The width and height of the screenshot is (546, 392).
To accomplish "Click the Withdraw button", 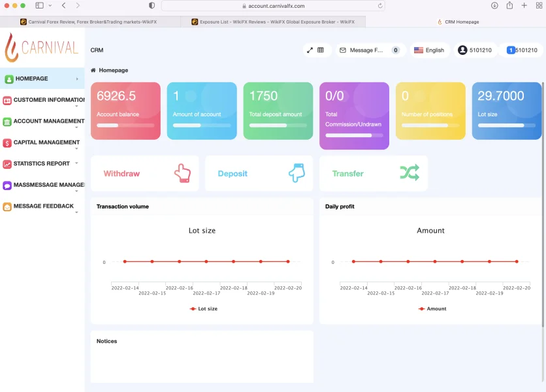I will click(x=144, y=174).
